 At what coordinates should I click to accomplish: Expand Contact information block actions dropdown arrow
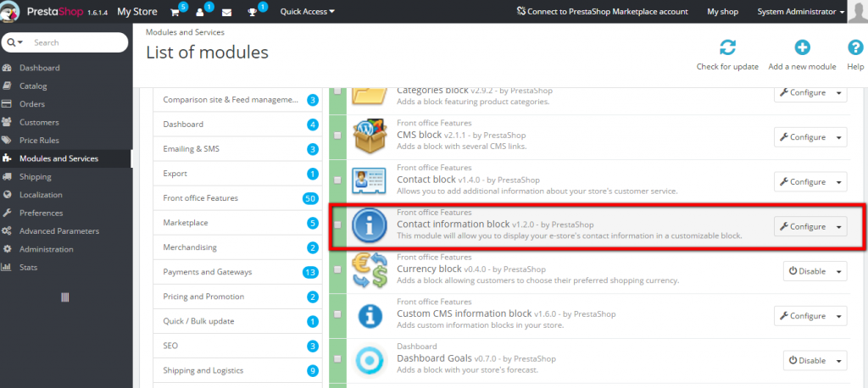839,227
